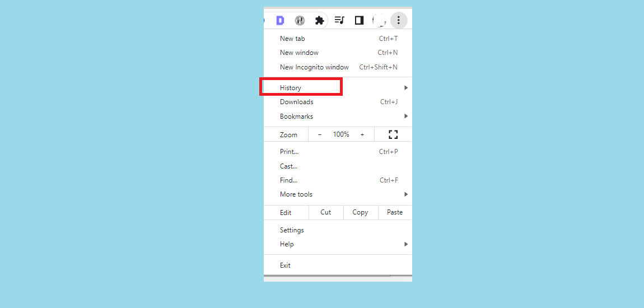Click the Ctrl+Shift+N shortcut text

378,67
